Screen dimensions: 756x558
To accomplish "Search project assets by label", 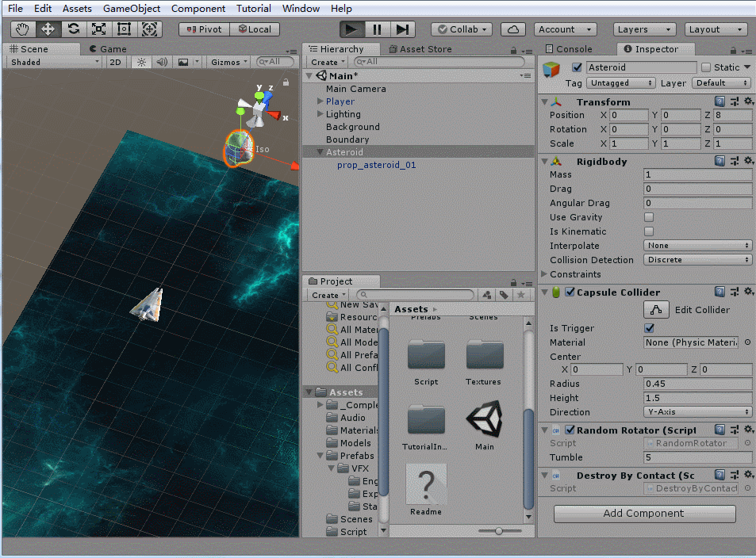I will coord(504,295).
